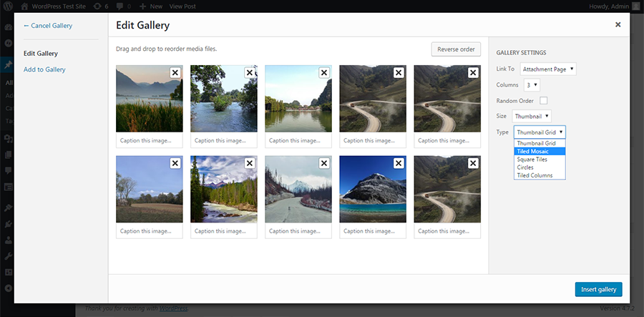
Task: Click the Insert gallery button
Action: (x=598, y=289)
